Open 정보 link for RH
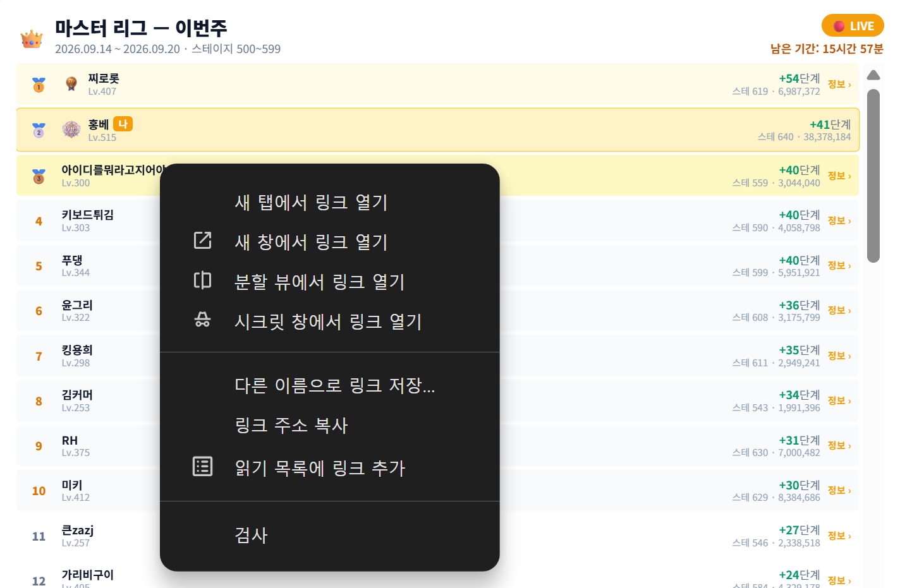 [x=839, y=445]
